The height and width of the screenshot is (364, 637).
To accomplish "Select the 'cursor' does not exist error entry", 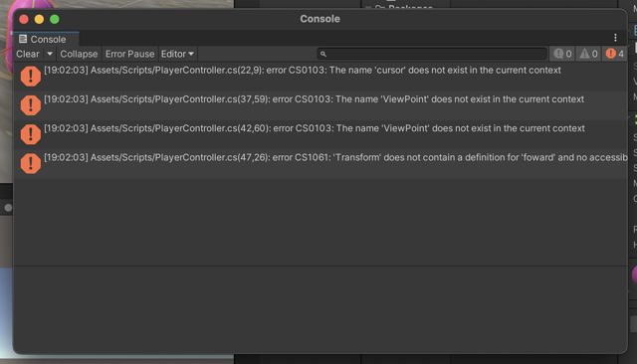I will tap(320, 77).
